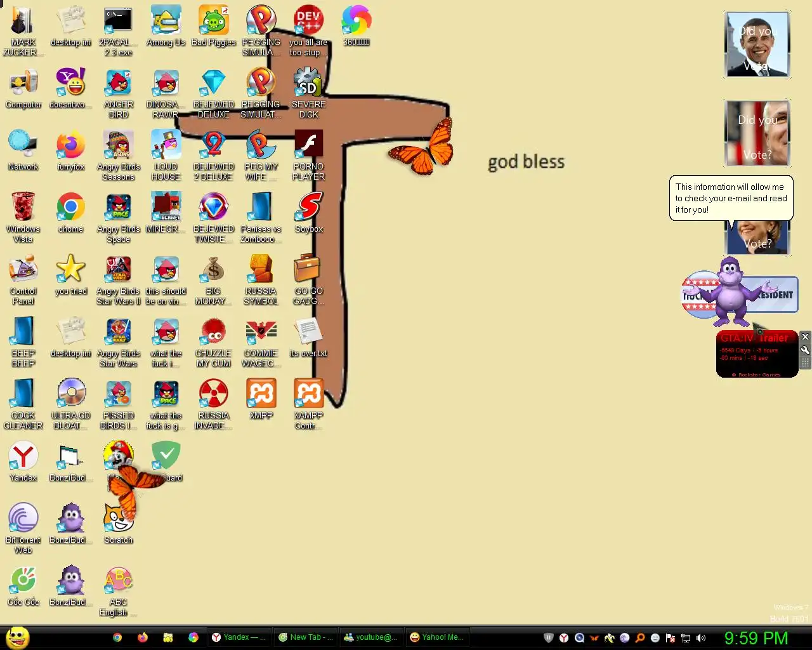Open the GO GO GADG briefcase icon
The width and height of the screenshot is (812, 650).
[x=309, y=280]
